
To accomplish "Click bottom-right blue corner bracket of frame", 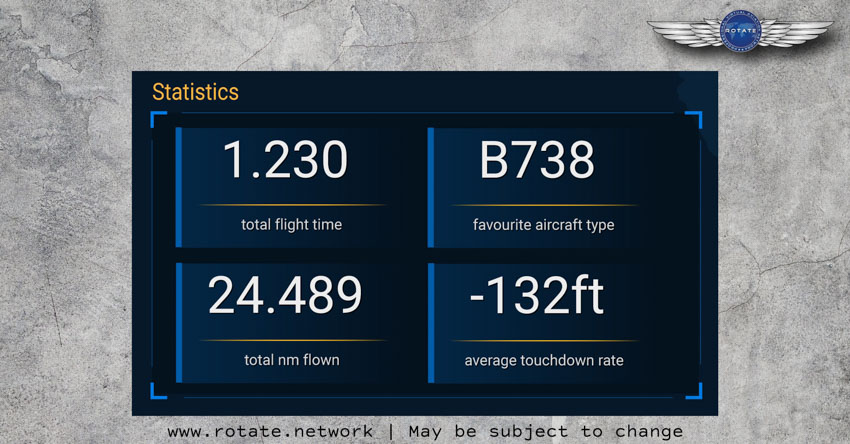I will click(x=694, y=391).
